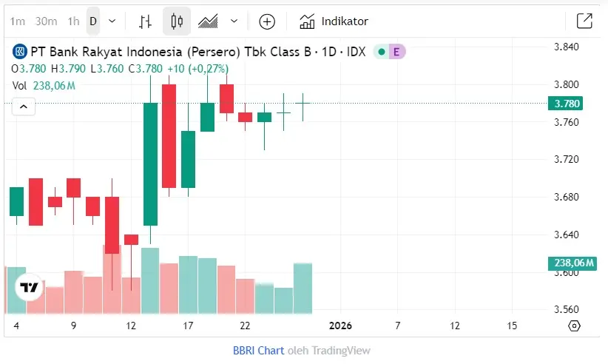The image size is (608, 364).
Task: Select the candlestick chart style icon
Action: pos(176,21)
